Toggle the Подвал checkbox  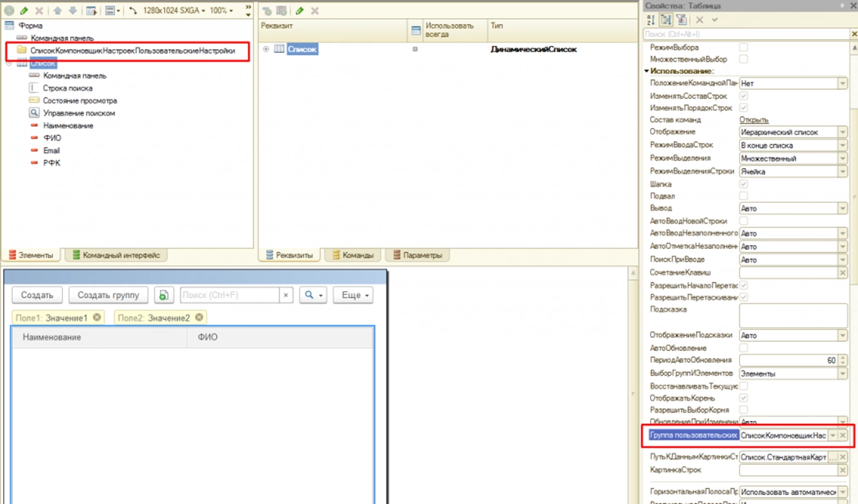click(743, 197)
